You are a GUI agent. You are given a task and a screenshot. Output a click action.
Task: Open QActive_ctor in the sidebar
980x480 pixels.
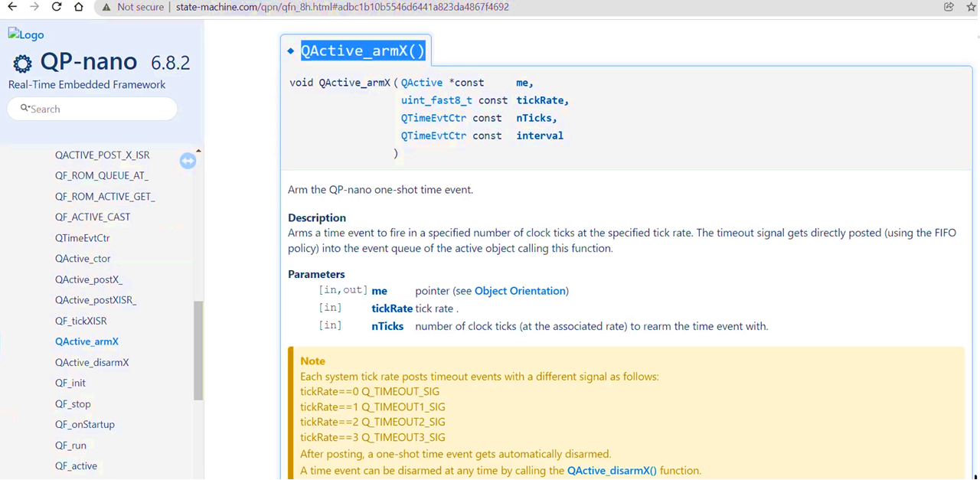coord(83,258)
